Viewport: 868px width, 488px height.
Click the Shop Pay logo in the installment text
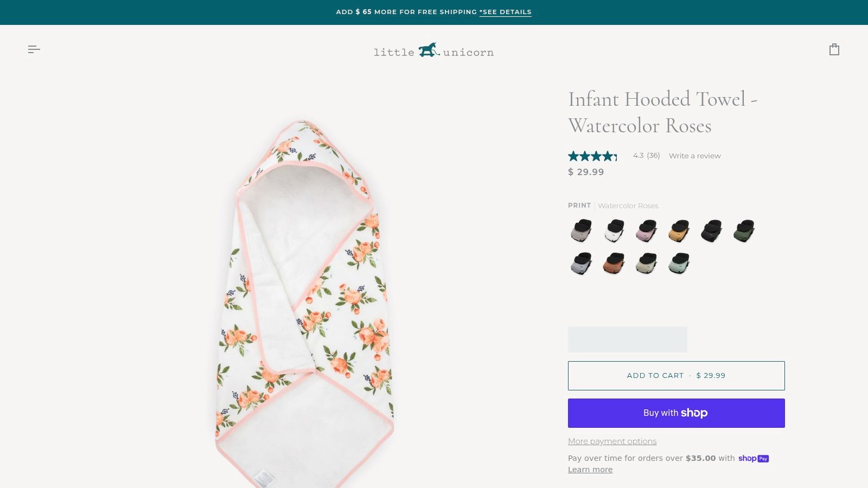754,458
